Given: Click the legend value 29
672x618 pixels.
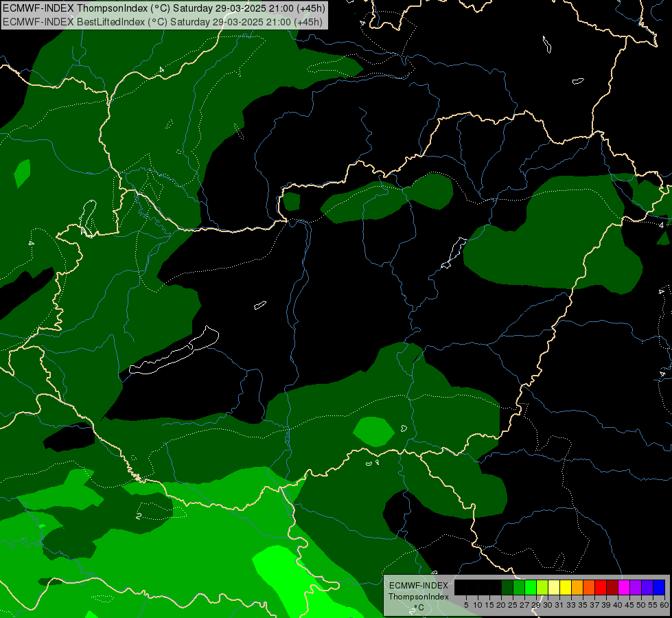Looking at the screenshot, I should coord(536,605).
